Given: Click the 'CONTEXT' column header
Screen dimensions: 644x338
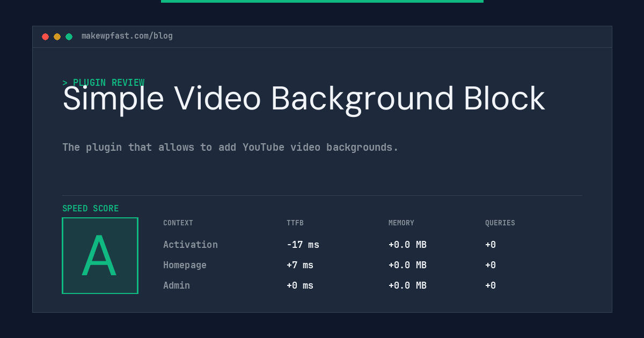Looking at the screenshot, I should (x=178, y=223).
